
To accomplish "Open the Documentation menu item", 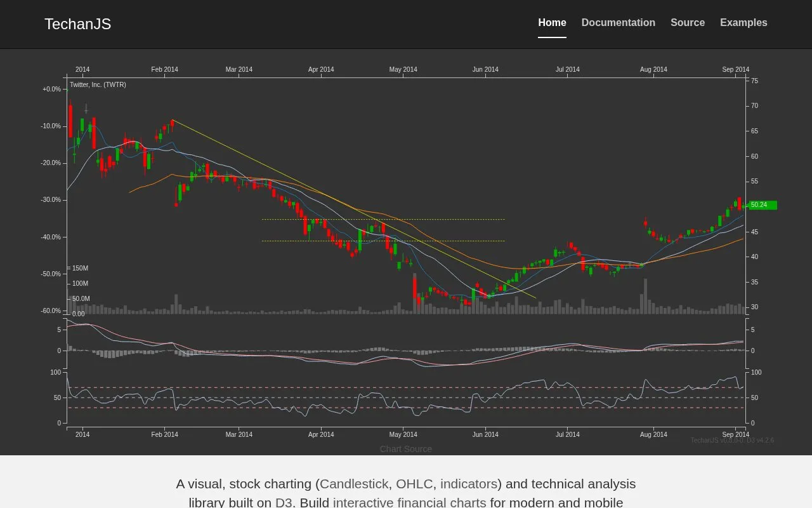I will pyautogui.click(x=618, y=23).
